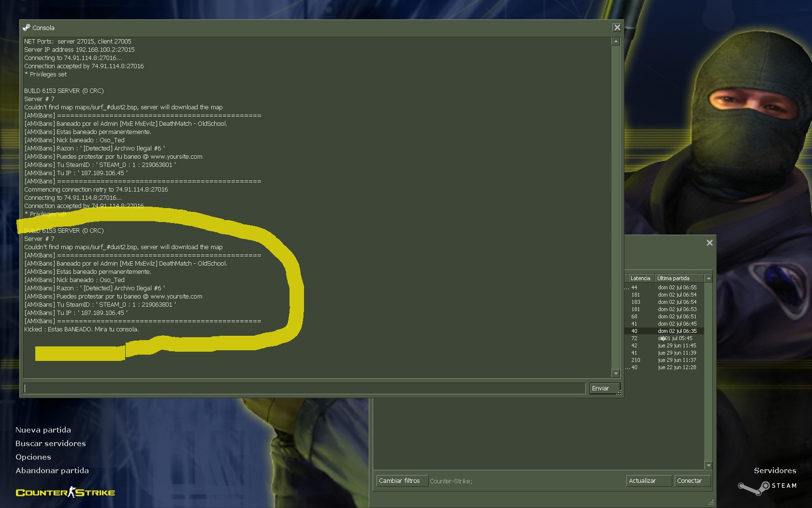Image resolution: width=812 pixels, height=508 pixels.
Task: Click Cambiar filtros button
Action: [x=402, y=481]
